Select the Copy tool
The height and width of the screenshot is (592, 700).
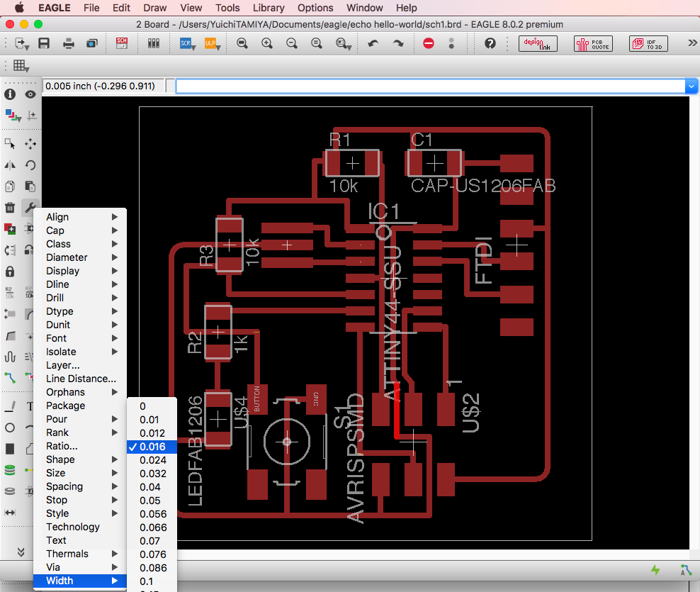tap(10, 186)
